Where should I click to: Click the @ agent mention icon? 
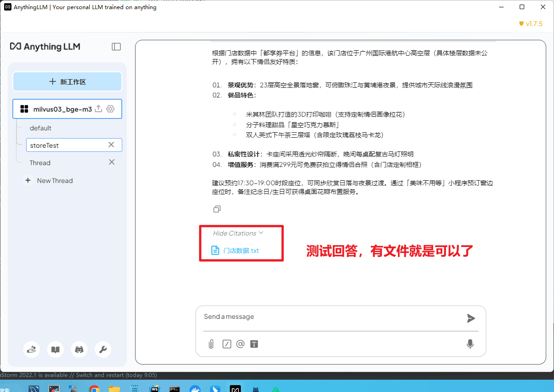click(240, 344)
